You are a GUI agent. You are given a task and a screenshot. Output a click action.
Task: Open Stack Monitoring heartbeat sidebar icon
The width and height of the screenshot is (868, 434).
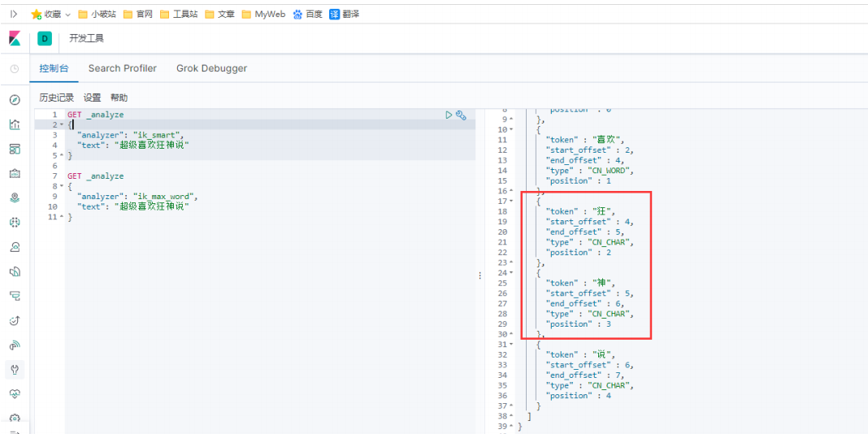15,393
